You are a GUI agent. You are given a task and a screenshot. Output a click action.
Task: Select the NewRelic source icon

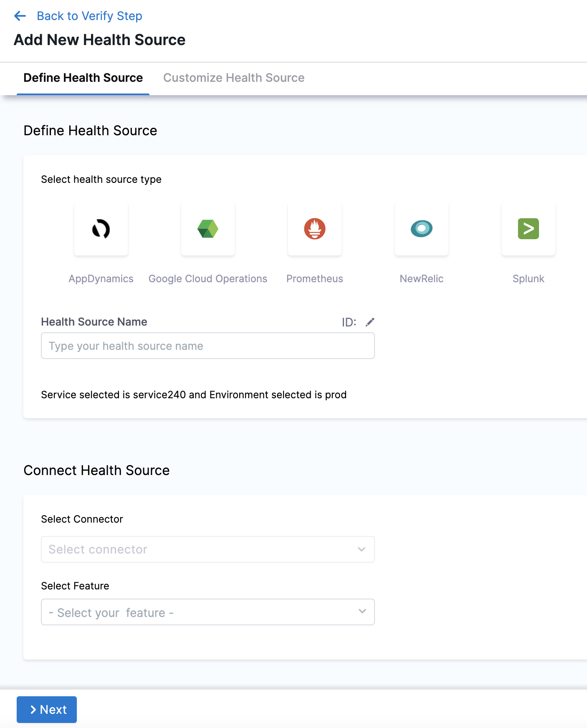[x=422, y=229]
